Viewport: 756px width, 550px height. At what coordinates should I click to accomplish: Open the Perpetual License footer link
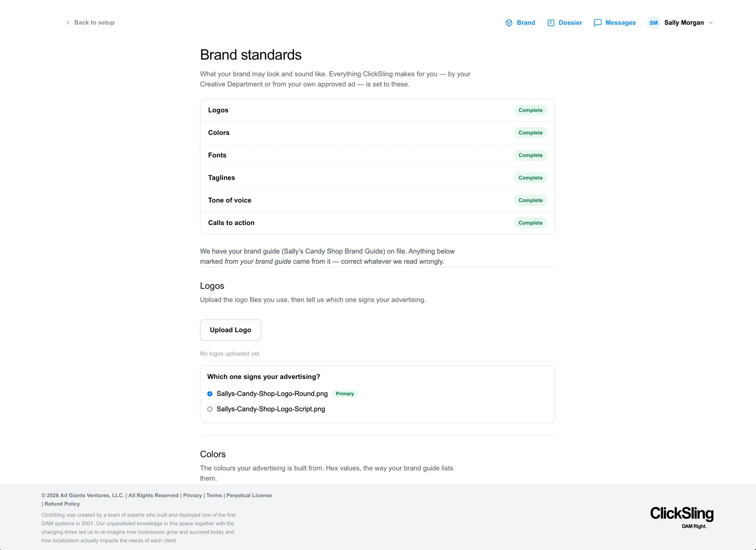249,495
